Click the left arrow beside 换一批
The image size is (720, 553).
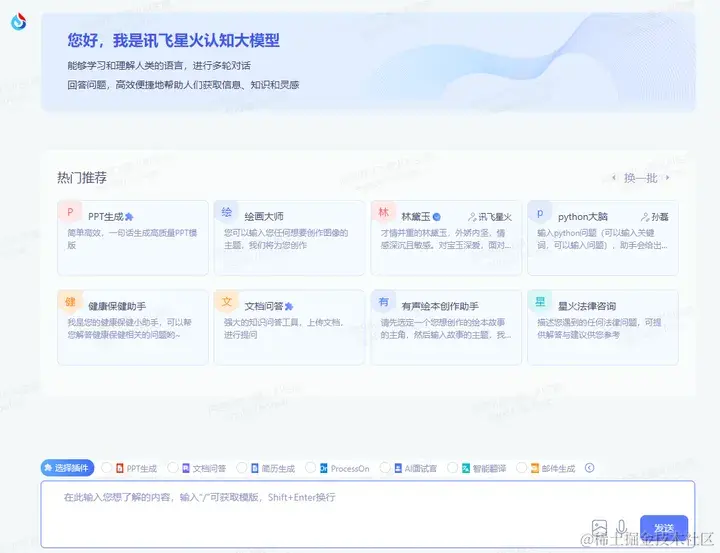point(614,178)
